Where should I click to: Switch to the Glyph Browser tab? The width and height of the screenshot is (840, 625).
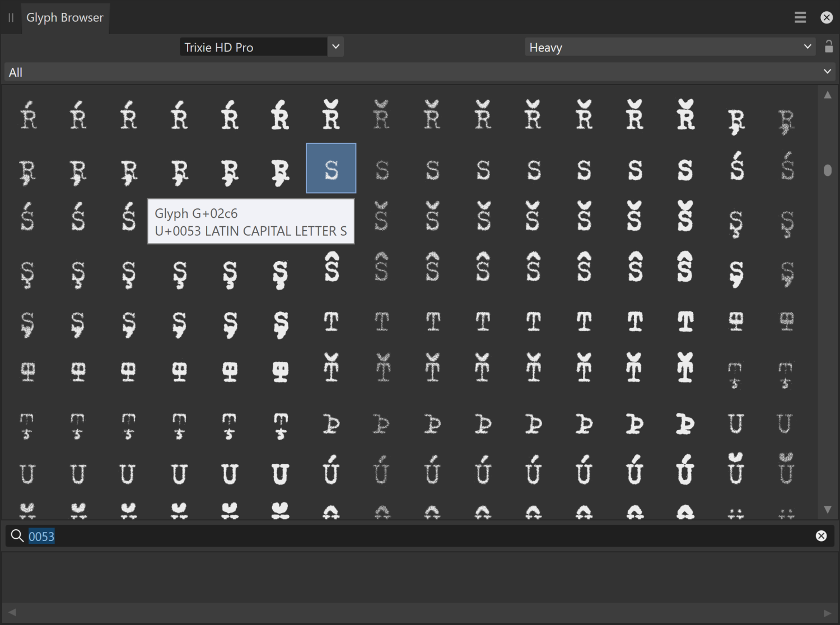pos(65,17)
